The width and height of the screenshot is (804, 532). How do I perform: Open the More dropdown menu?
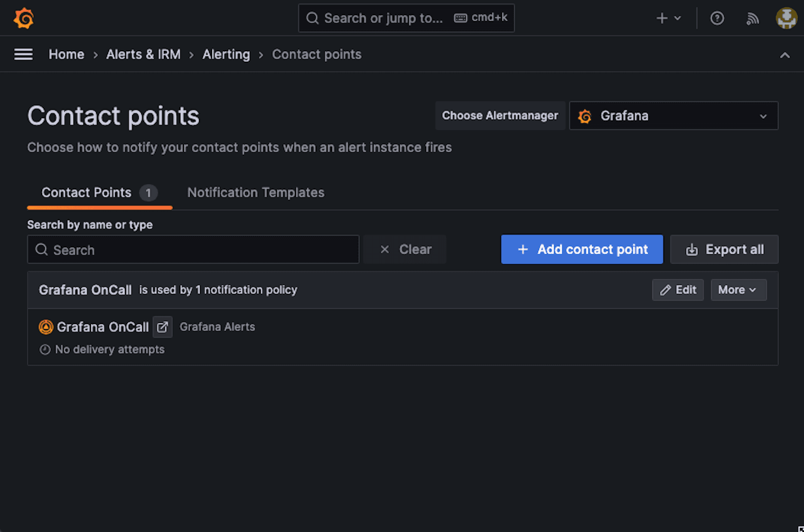[x=739, y=290]
